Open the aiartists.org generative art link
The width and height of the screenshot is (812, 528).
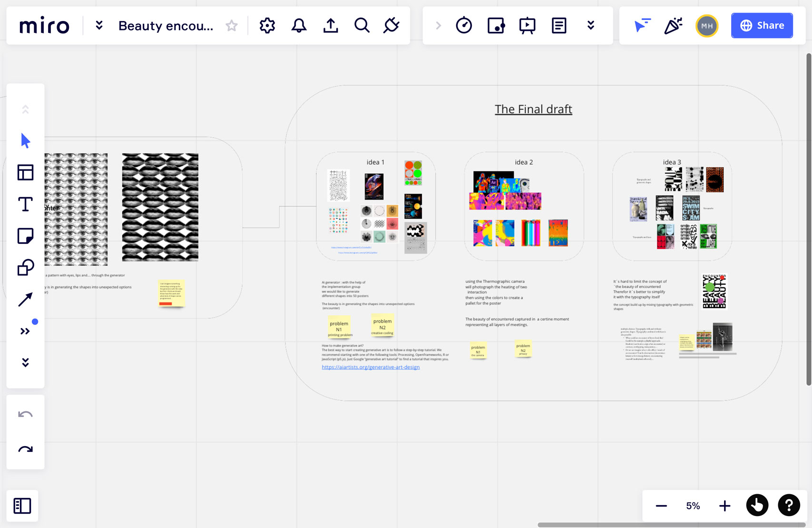pos(371,367)
